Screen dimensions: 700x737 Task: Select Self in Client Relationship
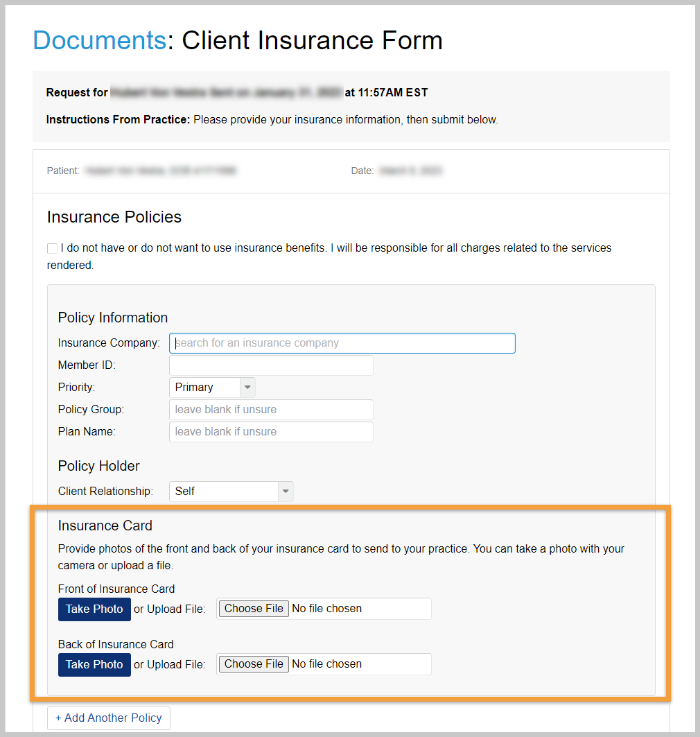[x=208, y=491]
